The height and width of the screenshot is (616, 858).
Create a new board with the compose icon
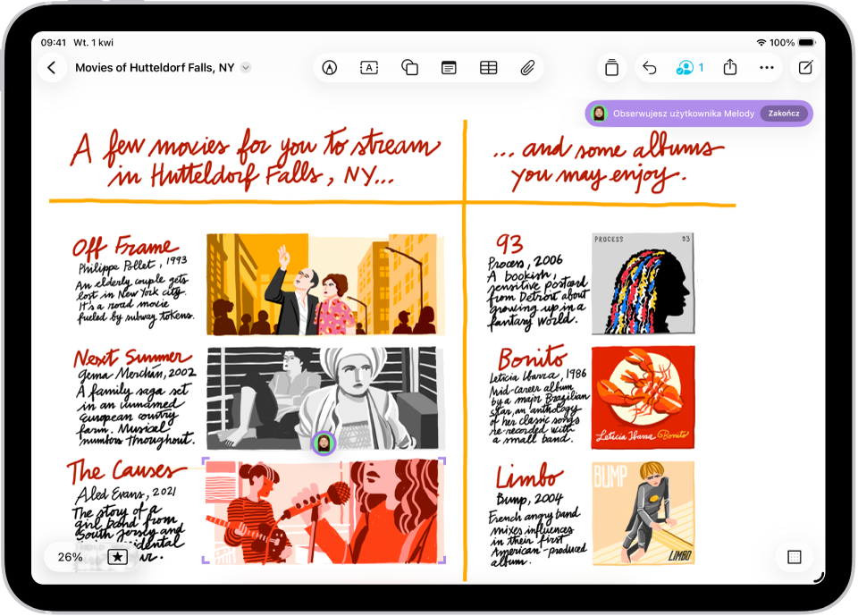805,68
